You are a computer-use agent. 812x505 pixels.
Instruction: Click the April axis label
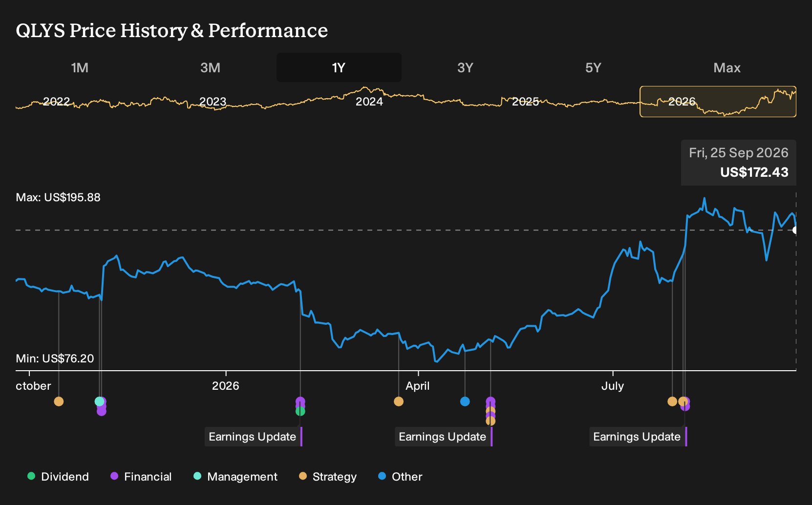[418, 386]
